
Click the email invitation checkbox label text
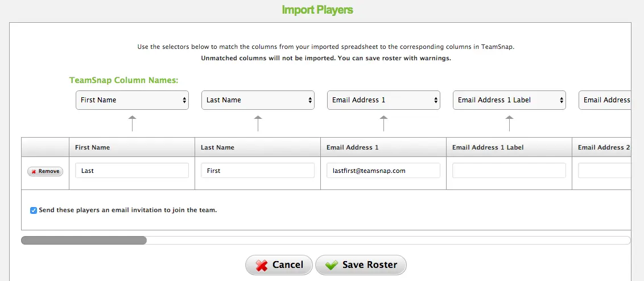pyautogui.click(x=128, y=210)
